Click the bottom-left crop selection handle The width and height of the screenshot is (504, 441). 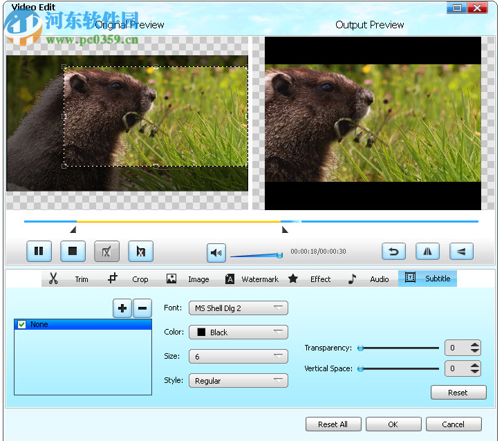[x=64, y=166]
